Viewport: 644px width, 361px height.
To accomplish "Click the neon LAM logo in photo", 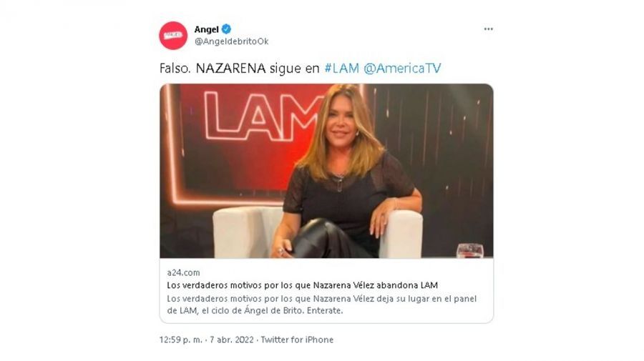I will 263,117.
